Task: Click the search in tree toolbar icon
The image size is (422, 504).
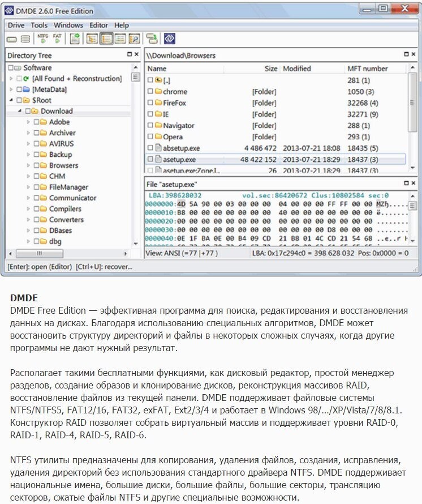Action: 134,39
